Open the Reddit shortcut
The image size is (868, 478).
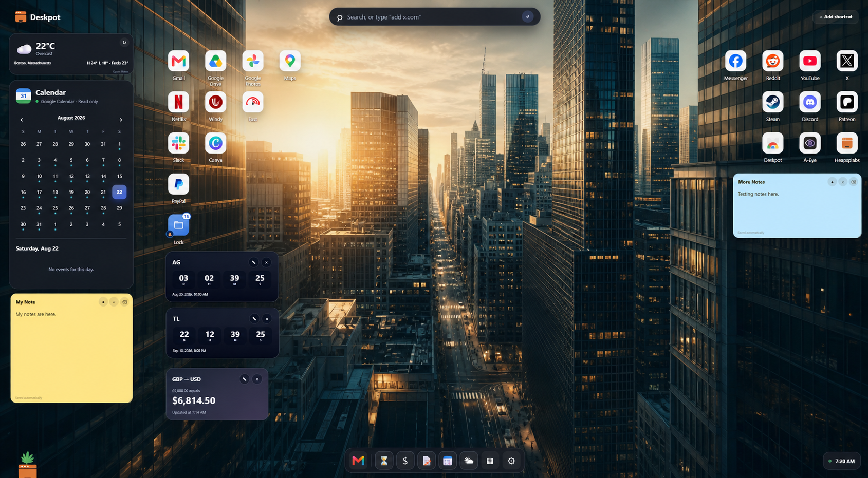click(772, 61)
